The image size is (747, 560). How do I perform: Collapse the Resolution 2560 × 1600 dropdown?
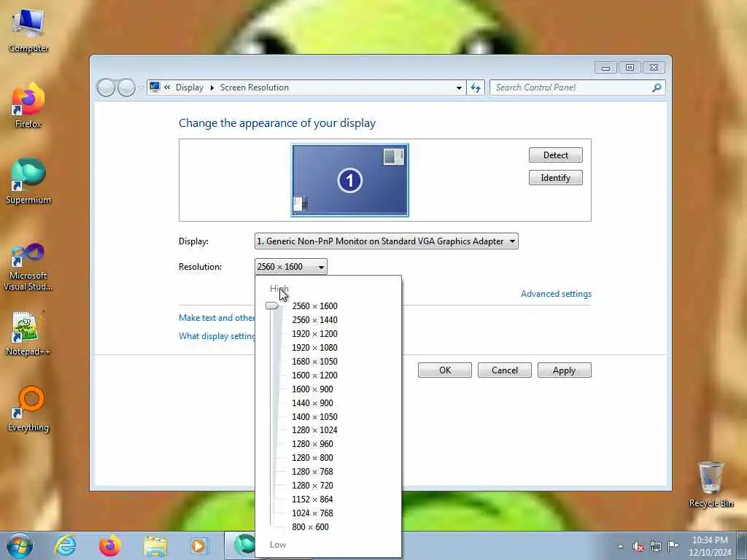(x=291, y=267)
